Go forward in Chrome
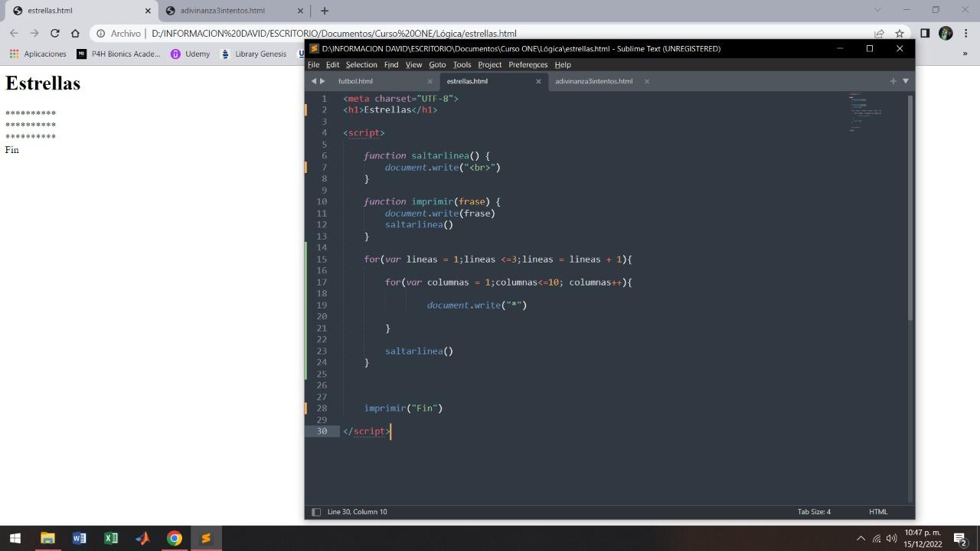Image resolution: width=980 pixels, height=551 pixels. click(x=34, y=33)
